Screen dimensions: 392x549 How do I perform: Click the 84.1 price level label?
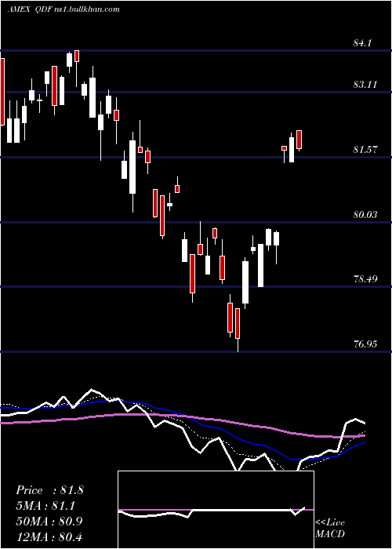click(x=362, y=43)
